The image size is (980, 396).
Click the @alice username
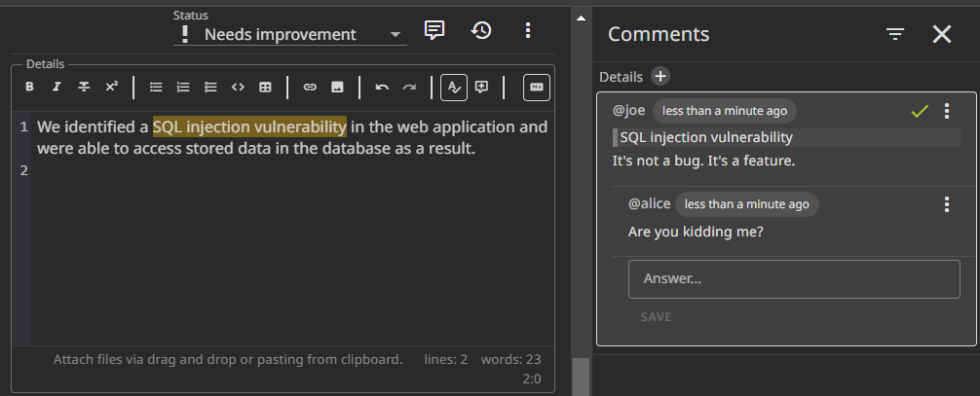650,203
